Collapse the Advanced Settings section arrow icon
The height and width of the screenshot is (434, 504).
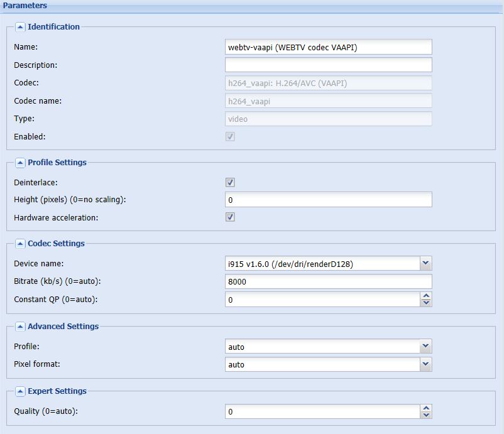pos(20,327)
